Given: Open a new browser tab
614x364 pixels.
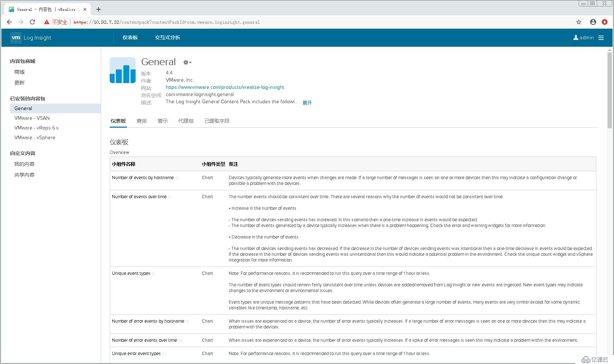Looking at the screenshot, I should [x=99, y=9].
